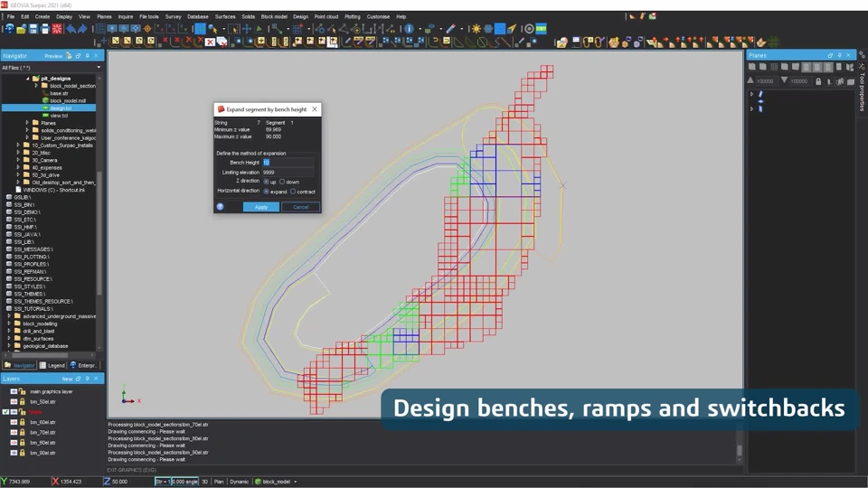
Task: Open the Block model menu
Action: pos(274,16)
